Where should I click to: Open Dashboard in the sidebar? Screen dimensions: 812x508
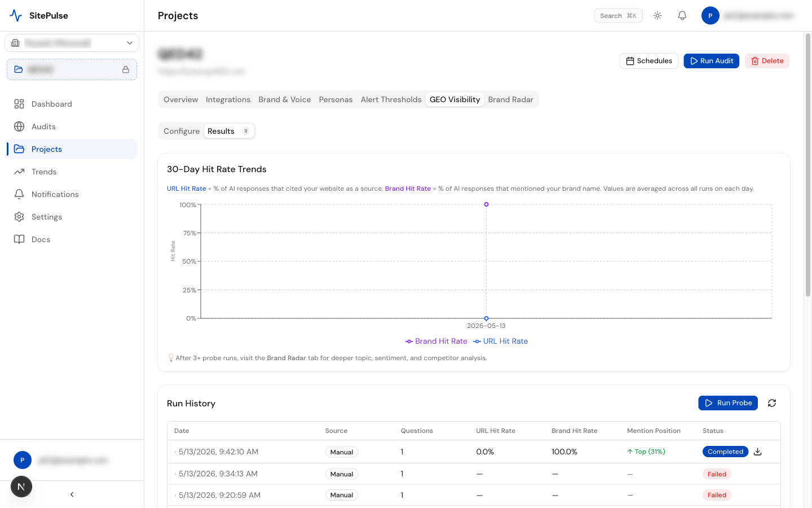(x=72, y=104)
